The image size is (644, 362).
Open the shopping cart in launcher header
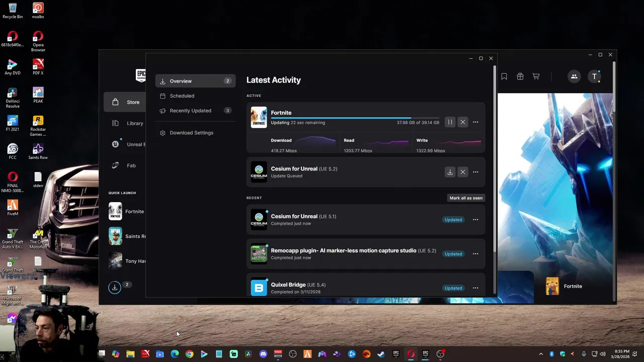pyautogui.click(x=536, y=76)
